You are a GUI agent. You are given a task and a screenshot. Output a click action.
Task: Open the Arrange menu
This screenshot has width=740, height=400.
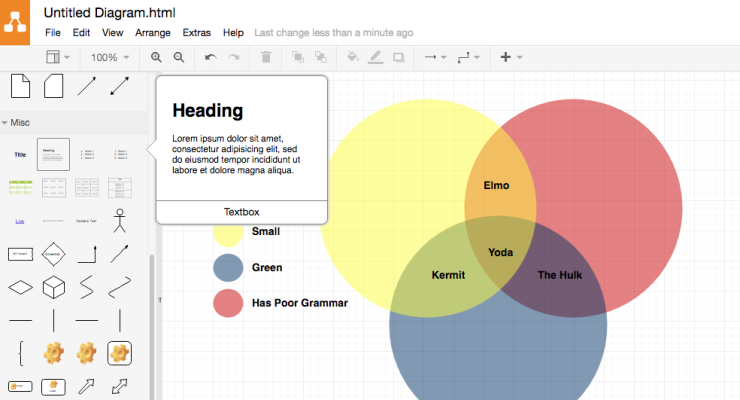tap(152, 33)
